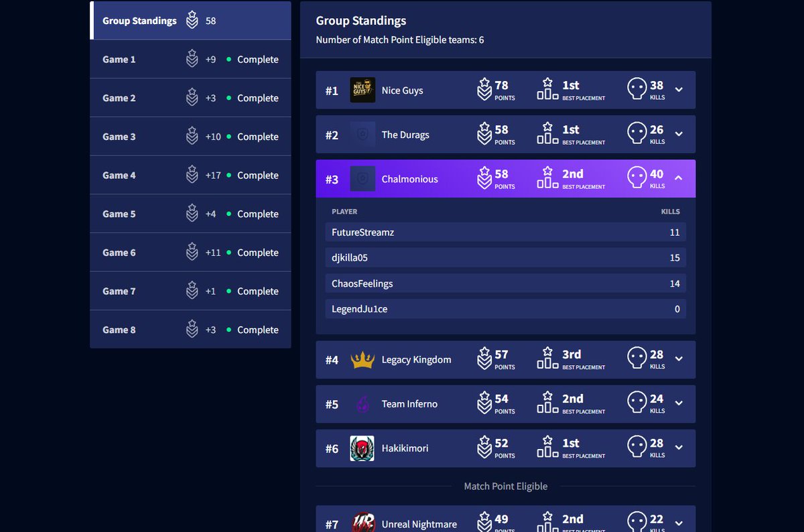This screenshot has width=804, height=532.
Task: Select Game 3 in sidebar
Action: coord(190,137)
